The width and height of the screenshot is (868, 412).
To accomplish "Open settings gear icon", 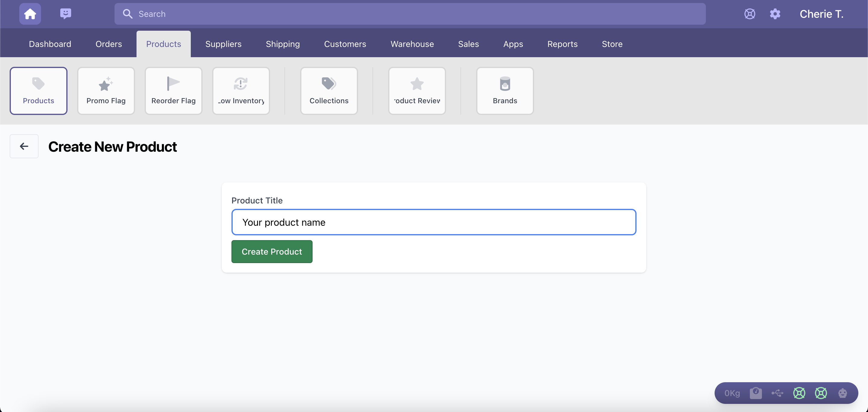I will 775,14.
